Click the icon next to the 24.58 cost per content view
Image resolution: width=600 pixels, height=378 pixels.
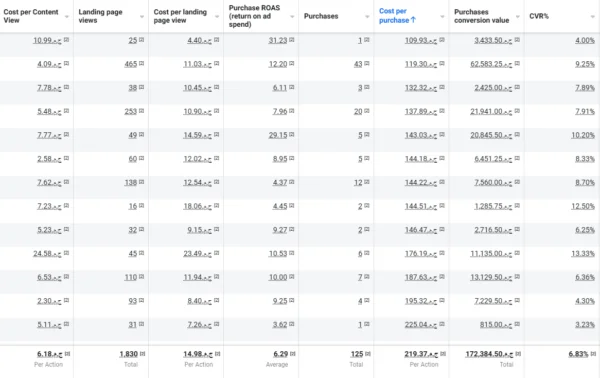(x=66, y=253)
